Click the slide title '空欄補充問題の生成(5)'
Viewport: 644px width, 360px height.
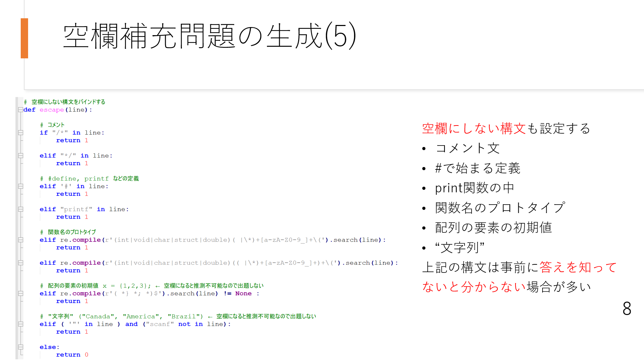210,36
